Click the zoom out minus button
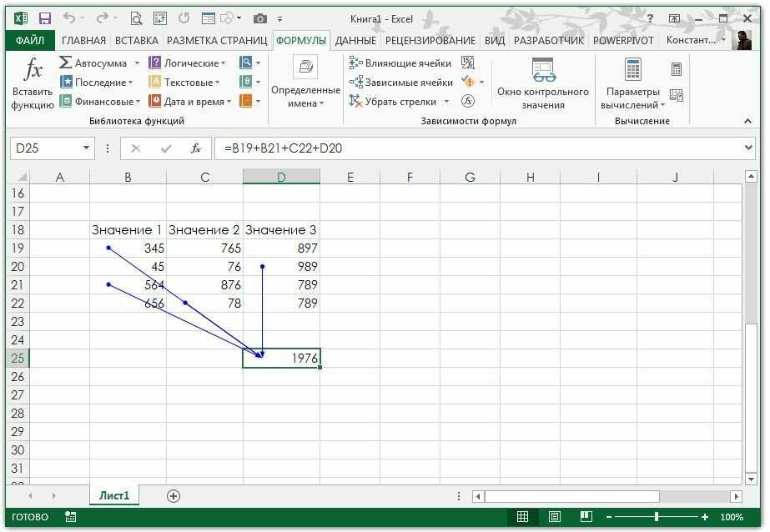The image size is (770, 532). (609, 517)
